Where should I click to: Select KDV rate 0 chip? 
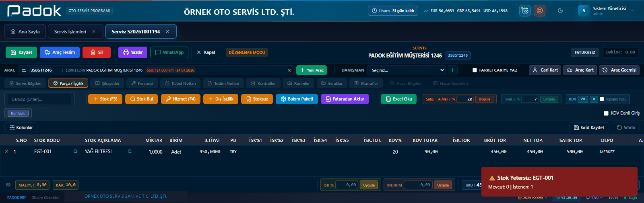(x=594, y=99)
